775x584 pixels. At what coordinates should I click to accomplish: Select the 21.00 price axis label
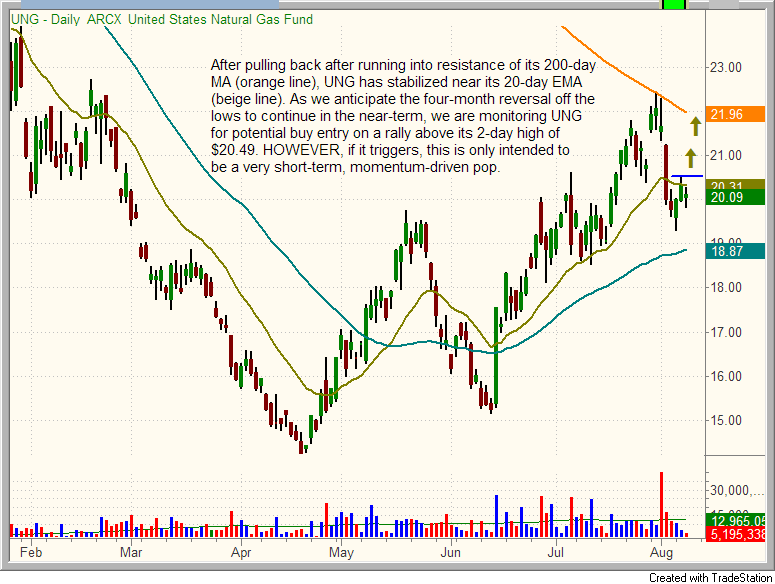[726, 155]
